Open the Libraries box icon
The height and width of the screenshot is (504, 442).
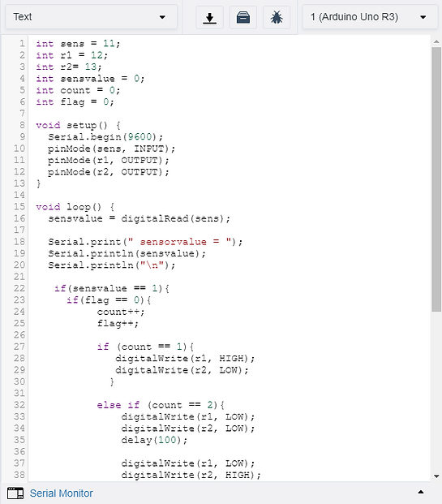[x=243, y=17]
